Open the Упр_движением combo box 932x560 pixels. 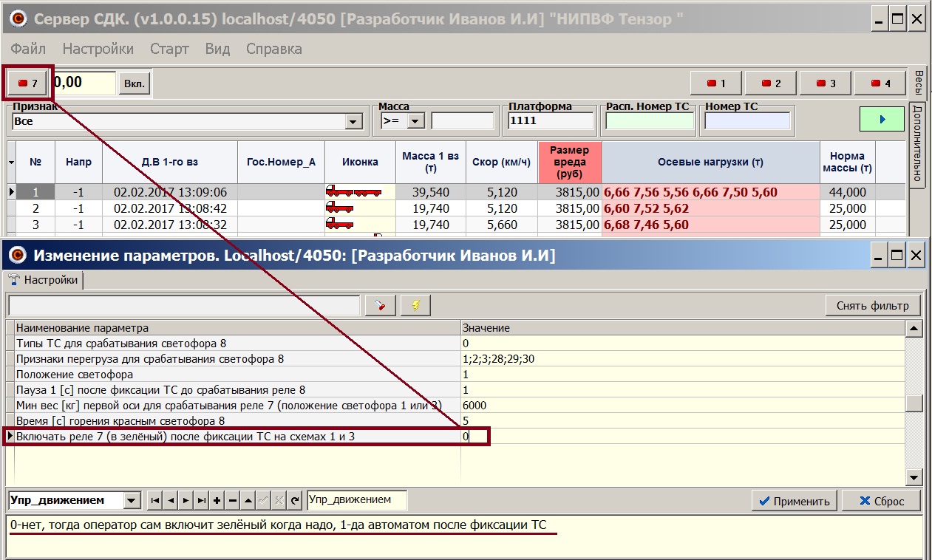tap(132, 501)
